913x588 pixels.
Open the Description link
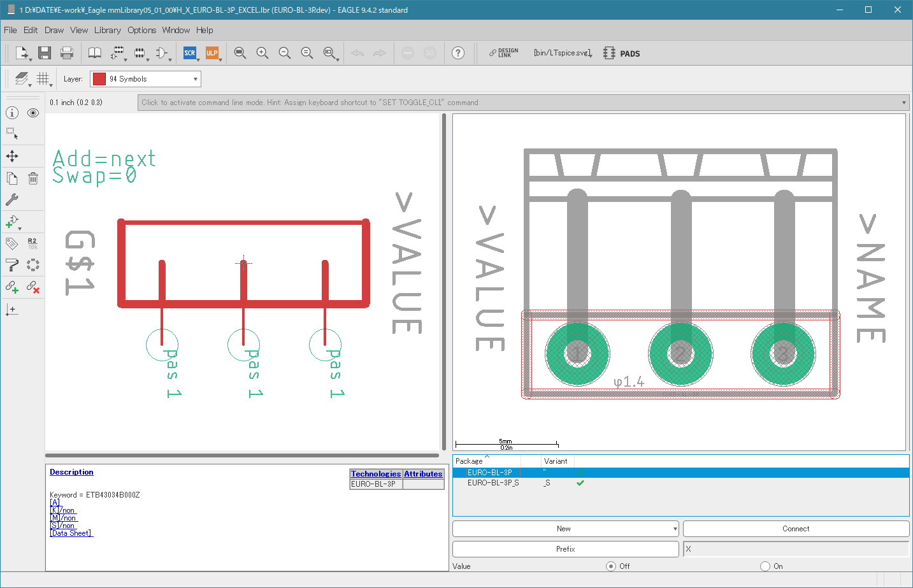[x=71, y=472]
